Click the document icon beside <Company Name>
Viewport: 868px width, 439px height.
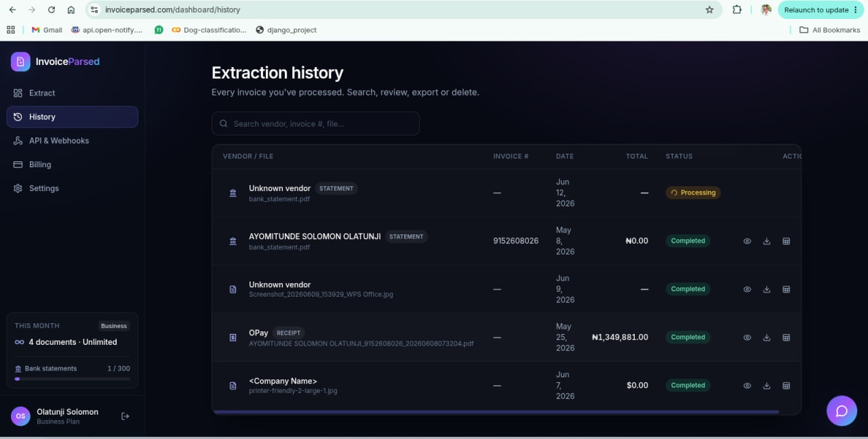[233, 385]
